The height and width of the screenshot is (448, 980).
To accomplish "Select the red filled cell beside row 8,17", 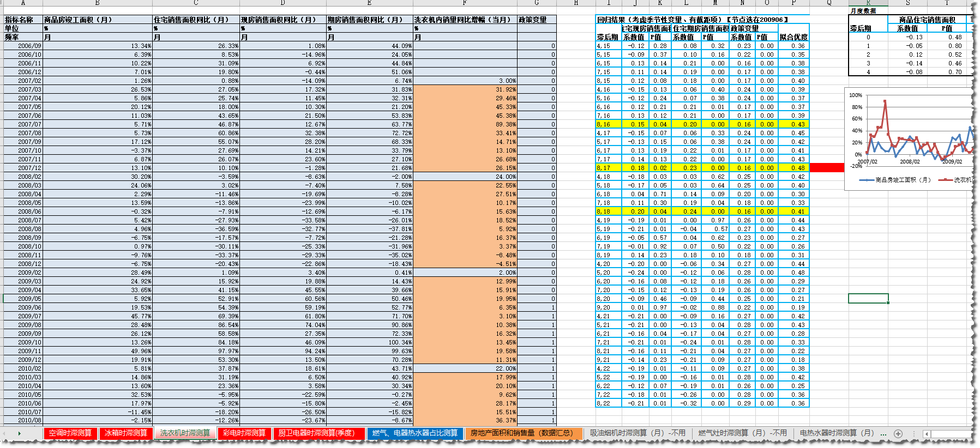I will click(827, 168).
